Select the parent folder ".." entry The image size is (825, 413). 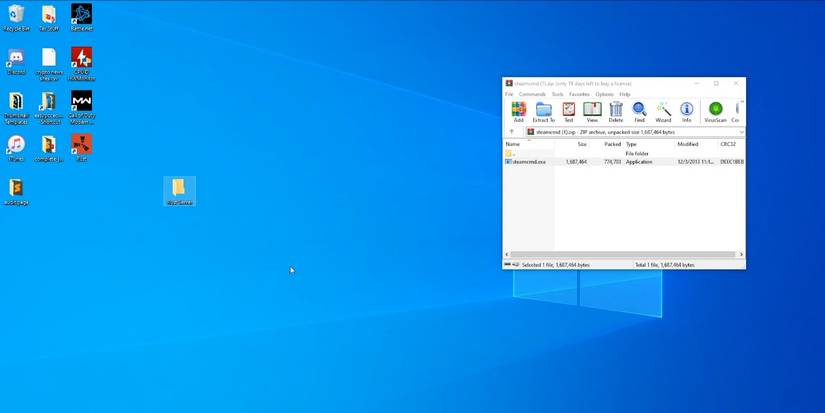pyautogui.click(x=510, y=153)
